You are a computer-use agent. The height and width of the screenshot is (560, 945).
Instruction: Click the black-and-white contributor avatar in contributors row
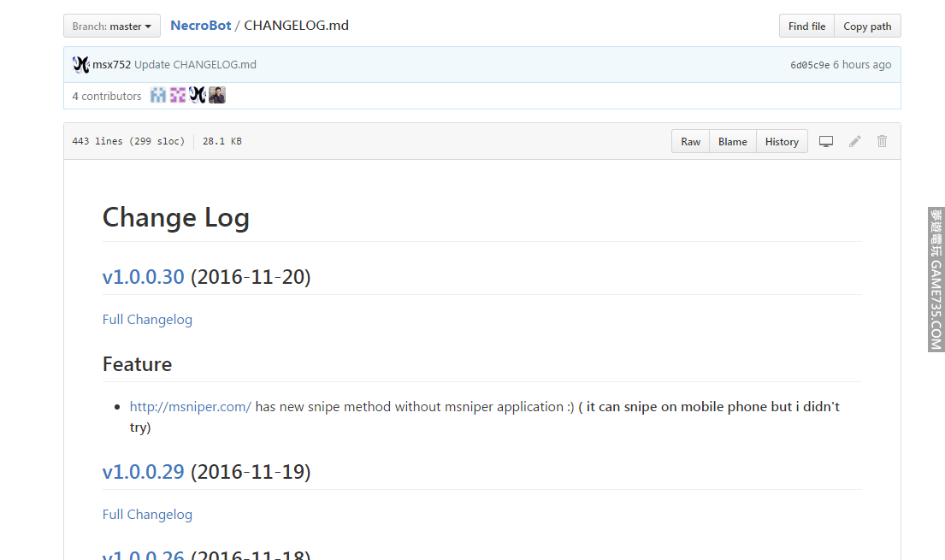(x=198, y=96)
